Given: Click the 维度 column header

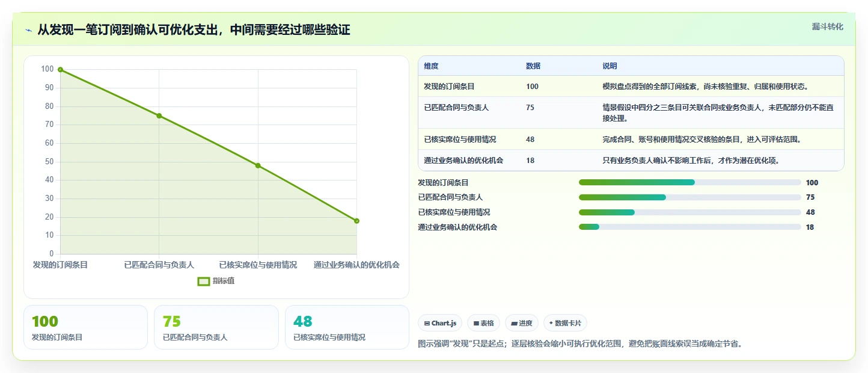Looking at the screenshot, I should tap(431, 66).
